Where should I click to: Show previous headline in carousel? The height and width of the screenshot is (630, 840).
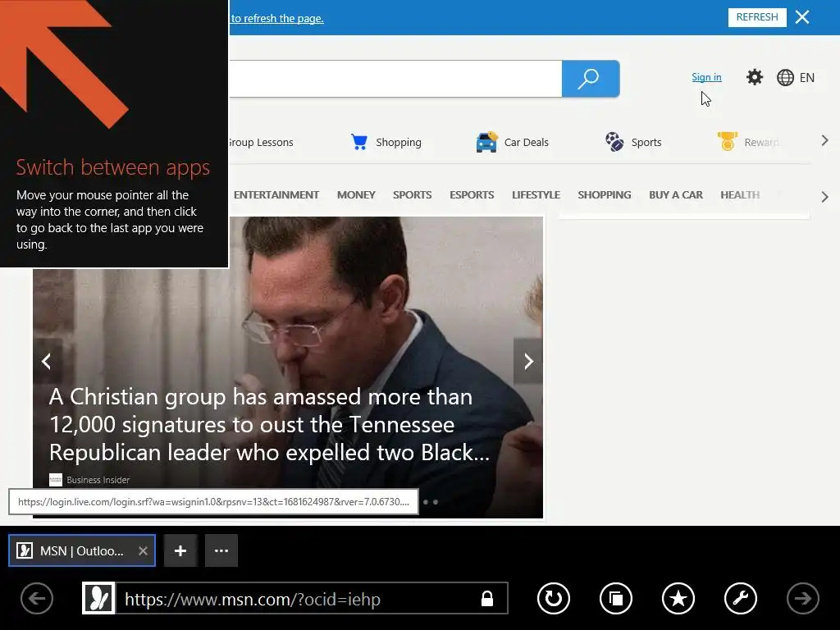click(x=47, y=362)
